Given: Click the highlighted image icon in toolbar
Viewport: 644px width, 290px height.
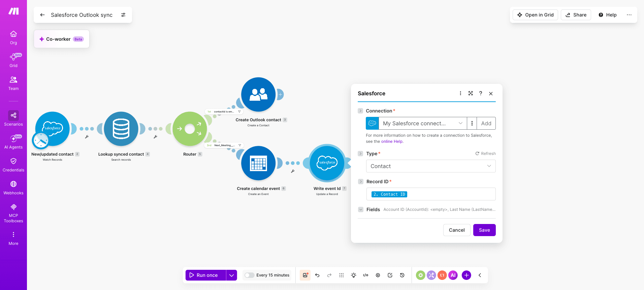Looking at the screenshot, I should [x=305, y=275].
